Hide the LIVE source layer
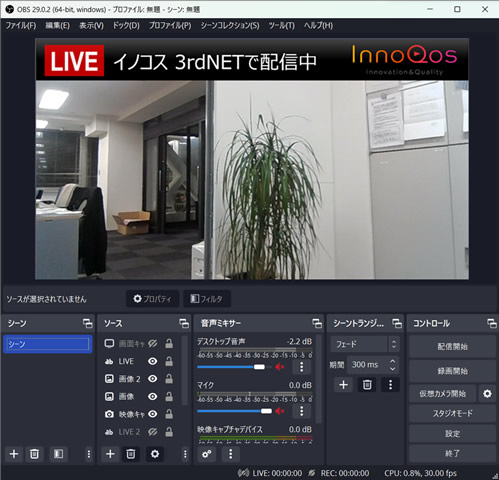Viewport: 499px width, 480px height. 153,361
